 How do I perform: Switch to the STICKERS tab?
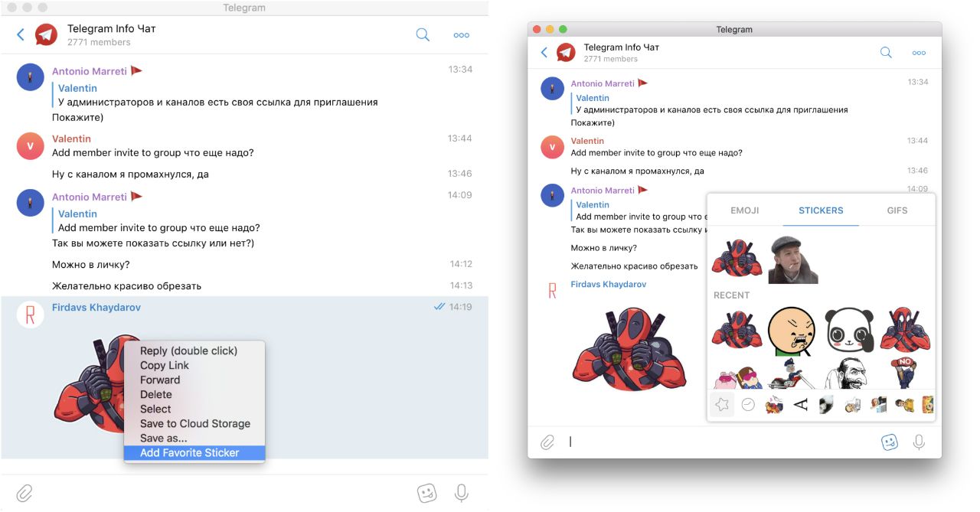point(821,210)
